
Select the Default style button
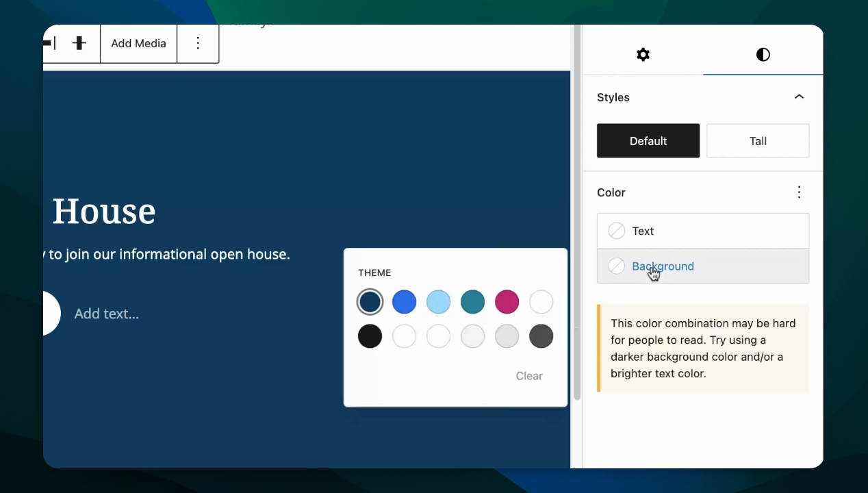point(648,141)
